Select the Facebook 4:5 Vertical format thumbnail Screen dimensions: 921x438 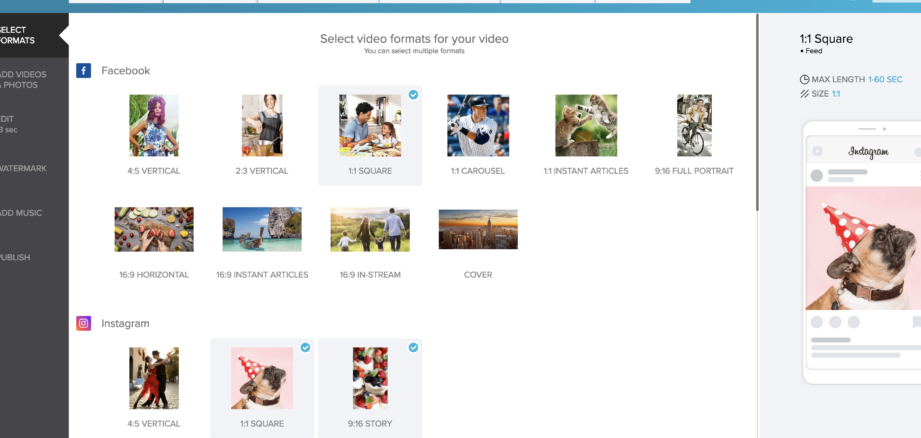pos(154,126)
